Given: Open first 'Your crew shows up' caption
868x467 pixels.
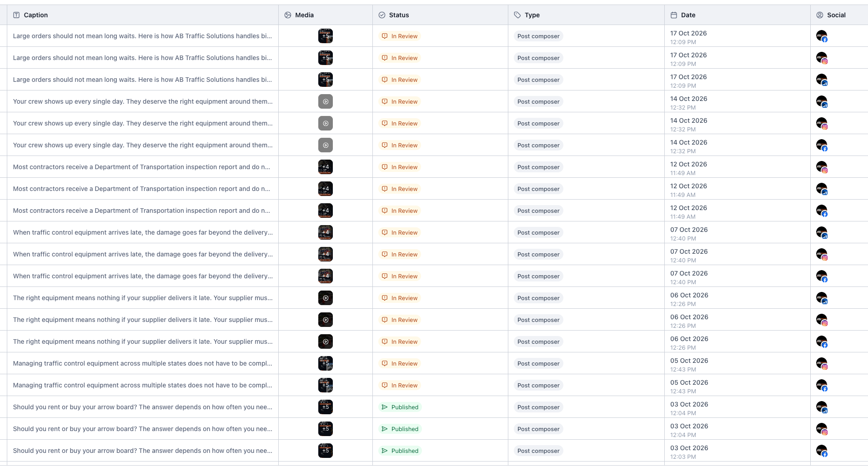Looking at the screenshot, I should 143,101.
